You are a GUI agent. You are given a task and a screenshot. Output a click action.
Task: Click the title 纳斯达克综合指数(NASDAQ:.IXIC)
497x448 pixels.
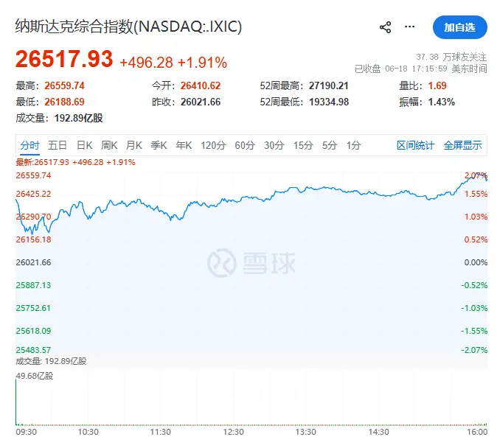tap(129, 27)
